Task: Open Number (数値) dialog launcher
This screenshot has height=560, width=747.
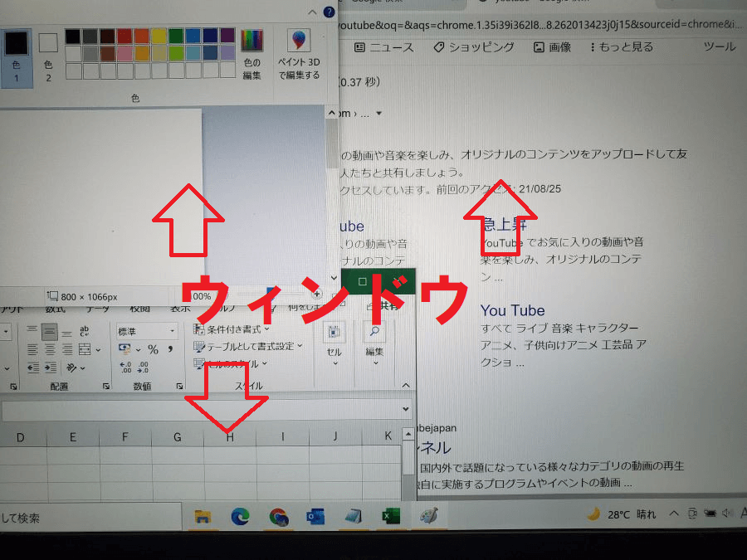Action: pyautogui.click(x=179, y=386)
